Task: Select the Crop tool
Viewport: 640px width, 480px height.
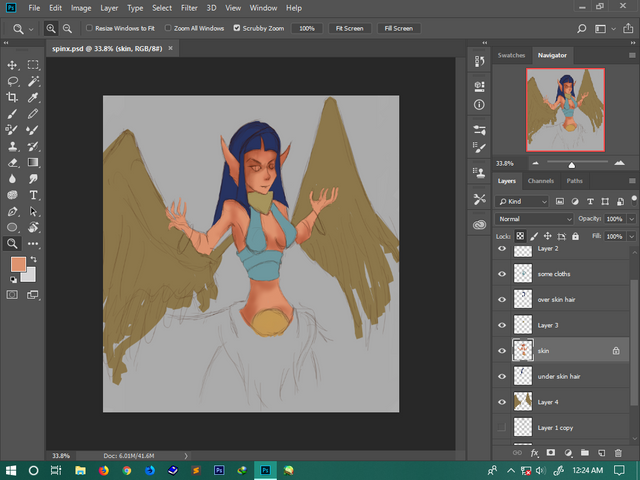Action: click(x=12, y=97)
